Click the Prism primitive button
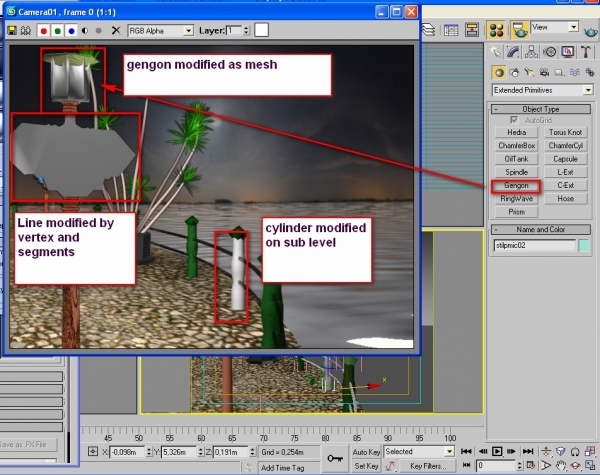Viewport: 600px width, 475px height. [x=517, y=212]
